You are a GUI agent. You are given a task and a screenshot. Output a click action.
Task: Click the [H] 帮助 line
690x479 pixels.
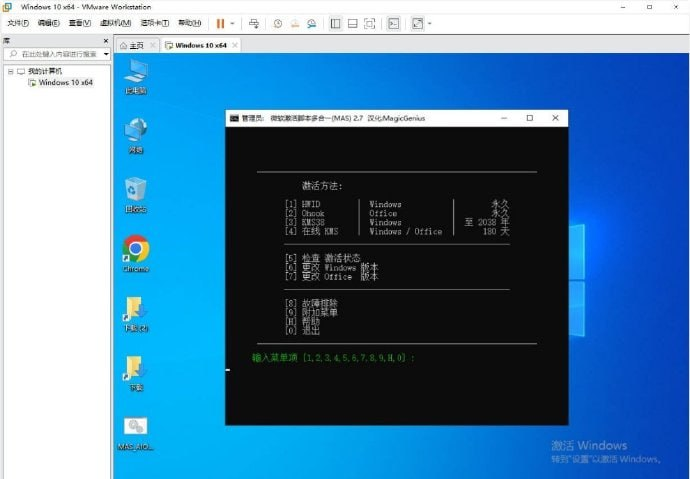click(x=302, y=322)
